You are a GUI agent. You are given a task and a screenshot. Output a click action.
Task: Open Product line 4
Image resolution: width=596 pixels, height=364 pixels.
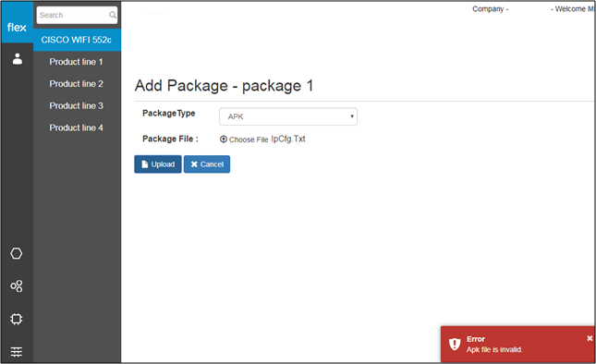pos(76,128)
